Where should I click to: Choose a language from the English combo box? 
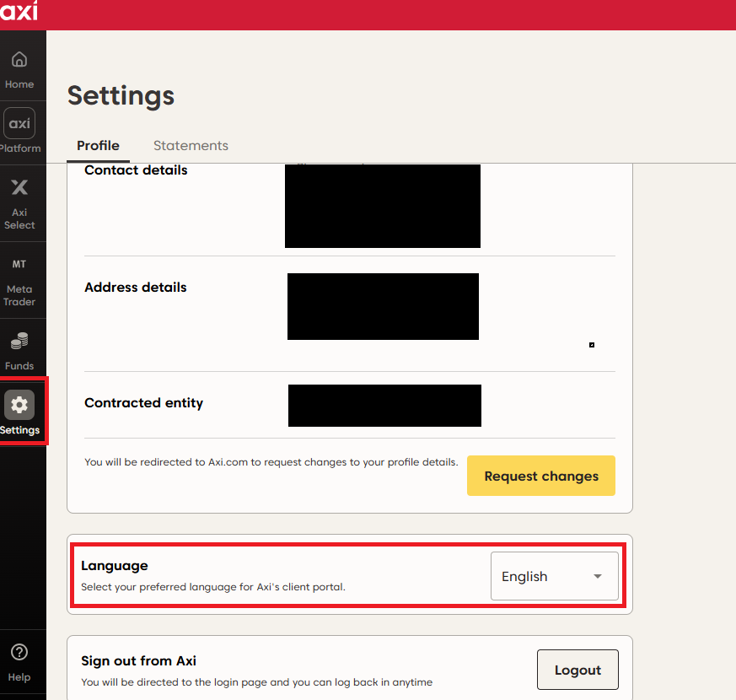coord(554,576)
